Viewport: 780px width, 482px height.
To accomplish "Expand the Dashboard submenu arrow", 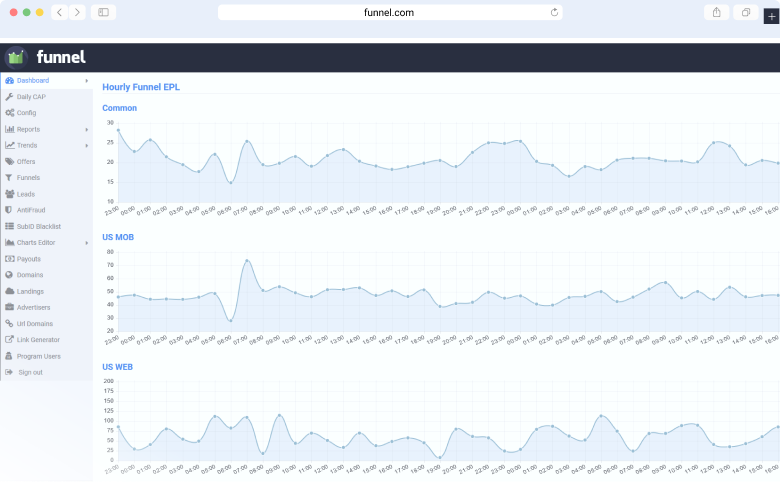I will pos(87,80).
